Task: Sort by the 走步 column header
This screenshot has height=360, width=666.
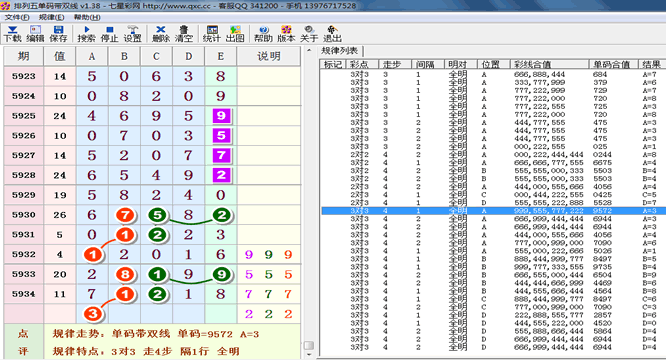Action: [395, 65]
